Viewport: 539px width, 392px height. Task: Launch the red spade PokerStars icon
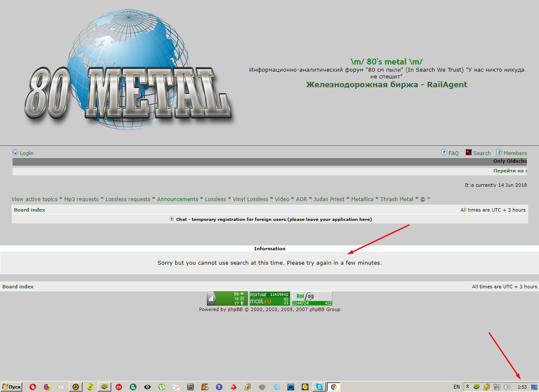(x=233, y=387)
